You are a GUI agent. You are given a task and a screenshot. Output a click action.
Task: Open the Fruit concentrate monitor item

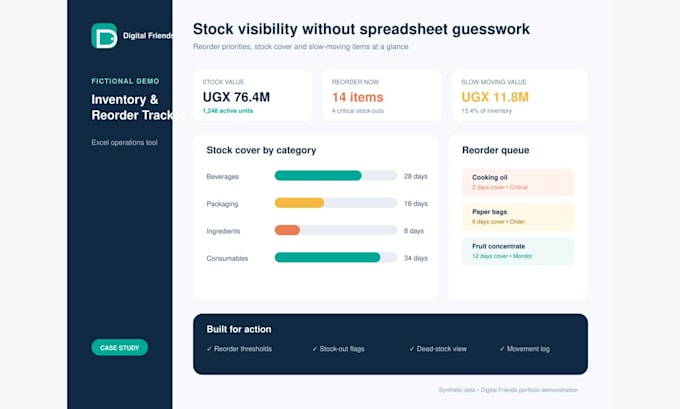tap(518, 251)
